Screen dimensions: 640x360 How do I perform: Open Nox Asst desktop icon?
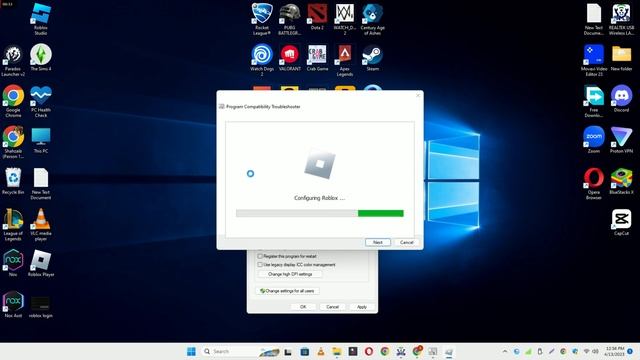click(x=13, y=304)
